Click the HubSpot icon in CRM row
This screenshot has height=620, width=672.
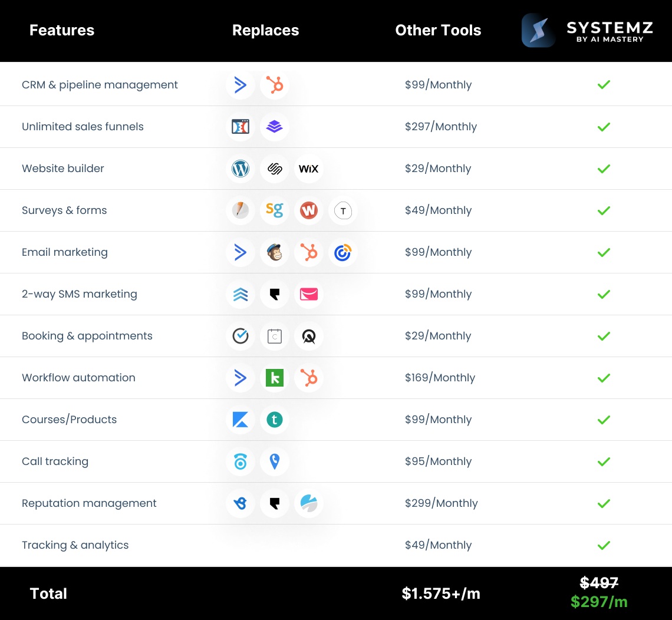pos(274,85)
